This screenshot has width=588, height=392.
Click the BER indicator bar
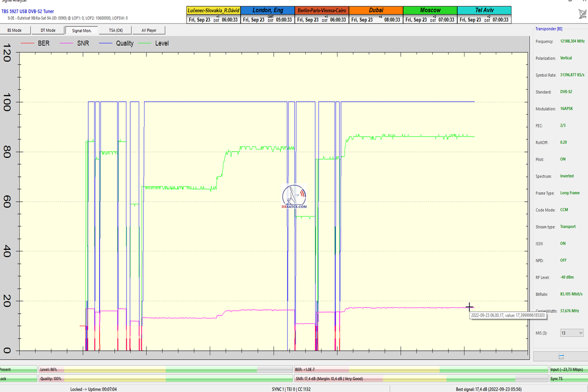click(x=420, y=369)
